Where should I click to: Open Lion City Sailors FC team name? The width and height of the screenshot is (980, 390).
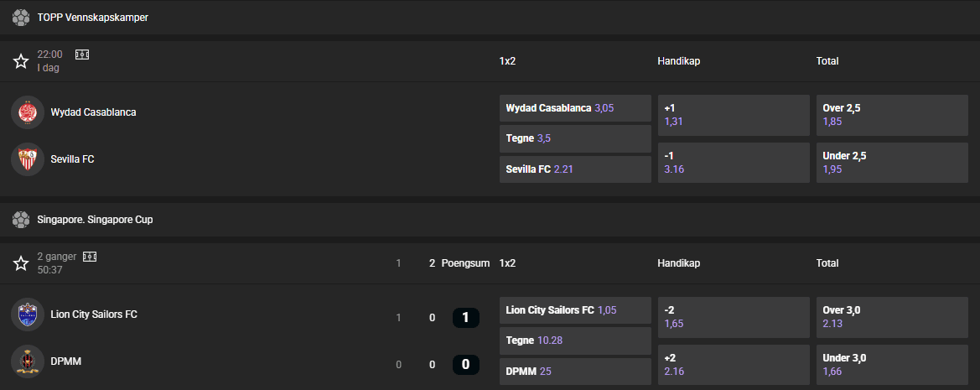94,315
